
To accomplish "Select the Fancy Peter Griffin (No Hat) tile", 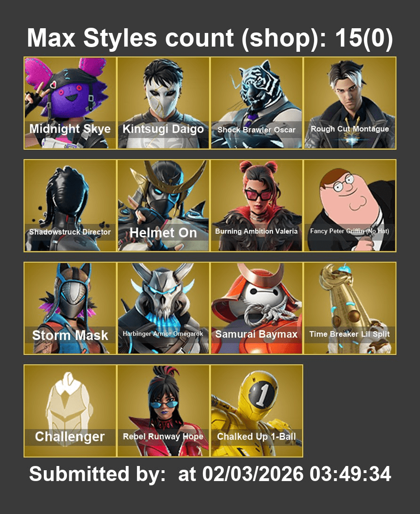I will (350, 206).
